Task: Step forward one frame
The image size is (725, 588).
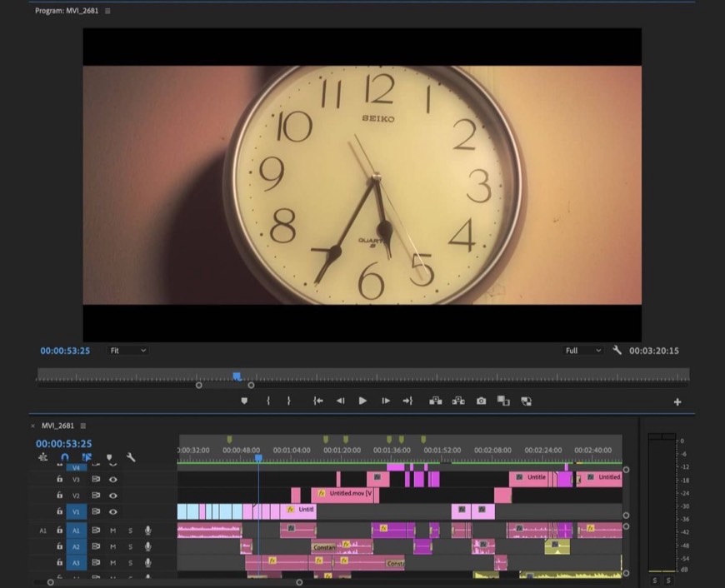Action: pos(386,401)
